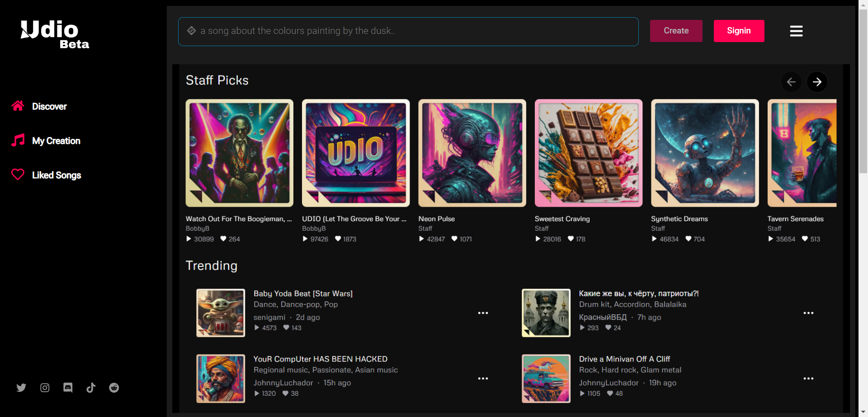
Task: Open Discover in the sidebar
Action: point(49,106)
